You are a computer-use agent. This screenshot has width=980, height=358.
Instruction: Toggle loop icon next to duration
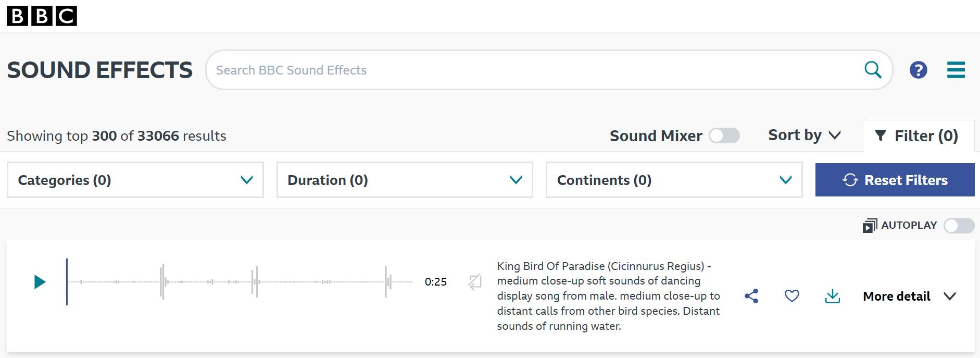(x=475, y=282)
